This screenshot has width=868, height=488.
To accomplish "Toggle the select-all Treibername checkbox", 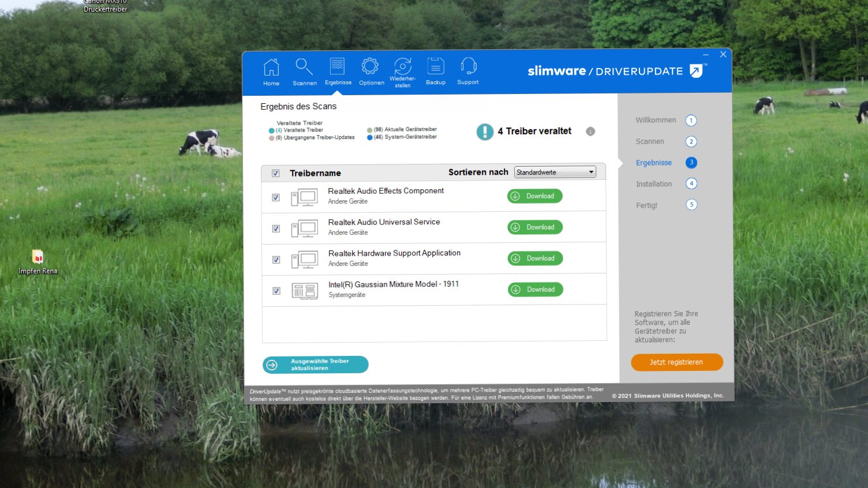I will click(x=276, y=173).
